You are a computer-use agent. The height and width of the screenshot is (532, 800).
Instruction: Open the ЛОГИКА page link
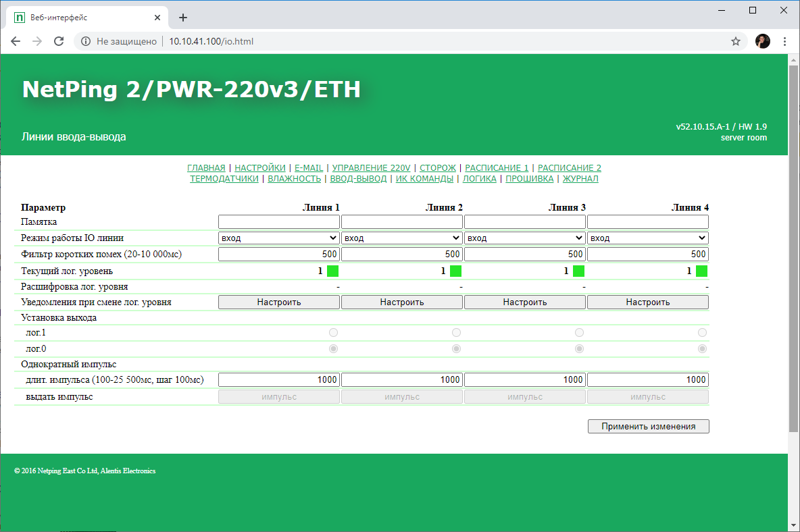[x=480, y=178]
